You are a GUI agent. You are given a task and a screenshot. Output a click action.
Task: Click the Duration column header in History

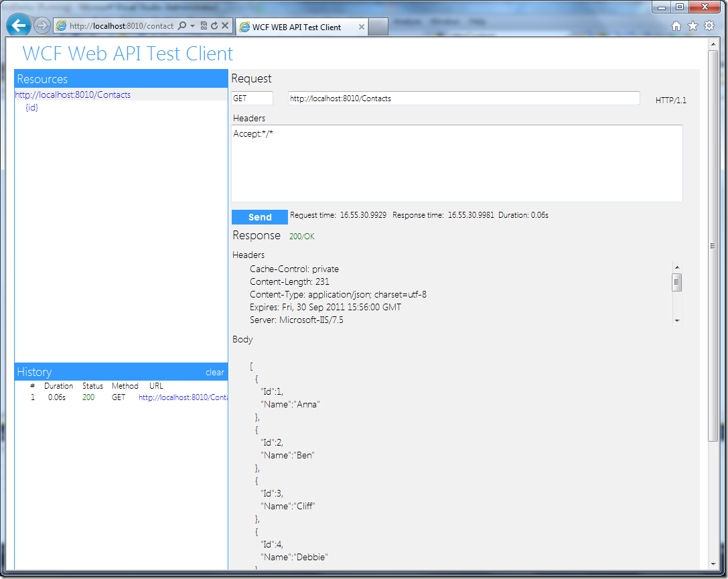[58, 386]
